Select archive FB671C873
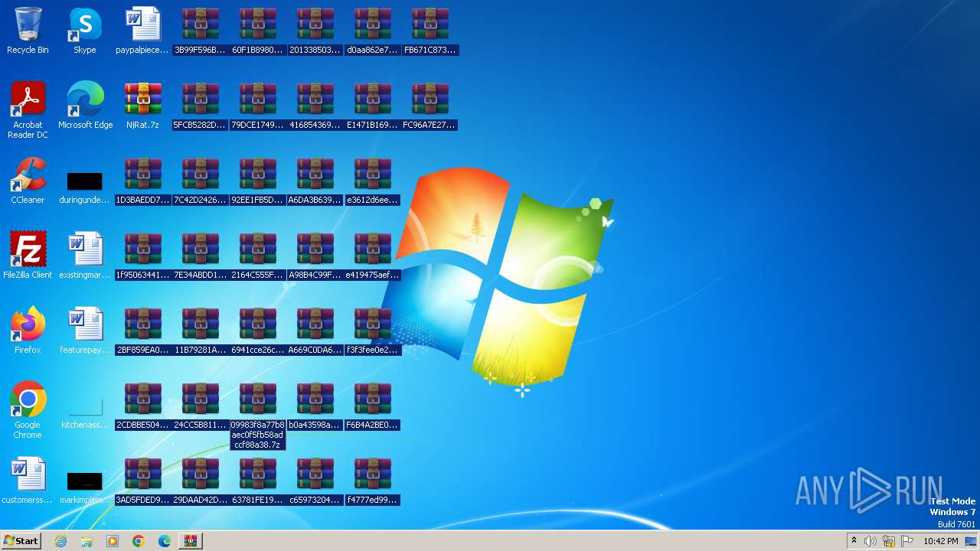Image resolution: width=980 pixels, height=551 pixels. click(x=430, y=31)
